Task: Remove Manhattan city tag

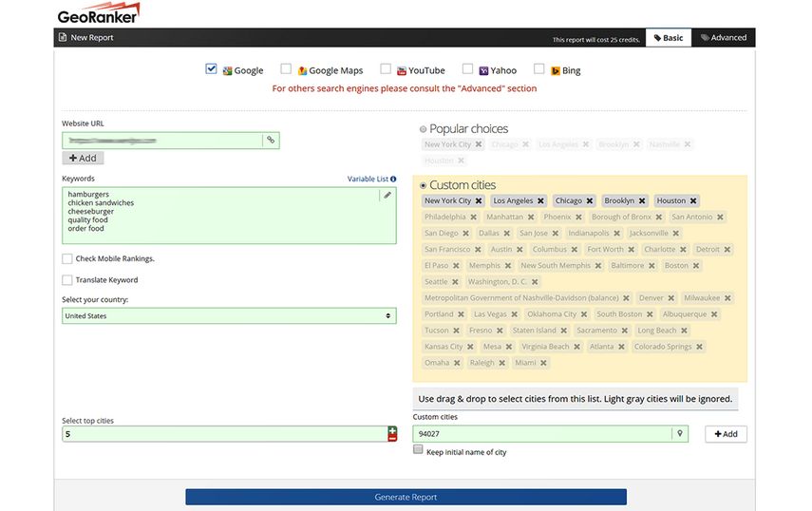Action: (531, 217)
